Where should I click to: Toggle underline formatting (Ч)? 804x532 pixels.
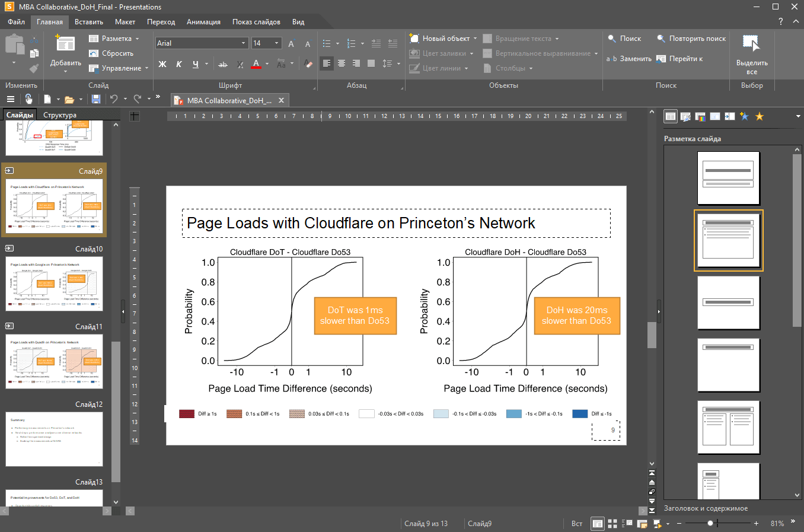point(195,64)
